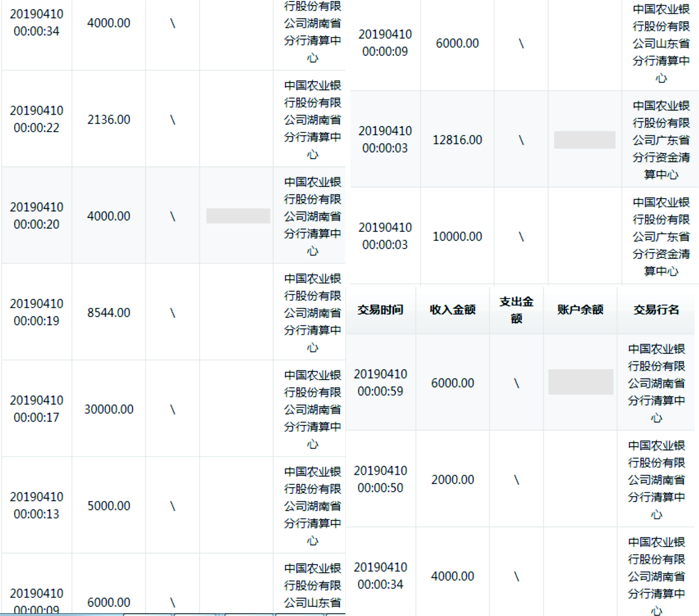
Task: Click the 广东省 bank name in the 10000.00 row
Action: coord(661,237)
